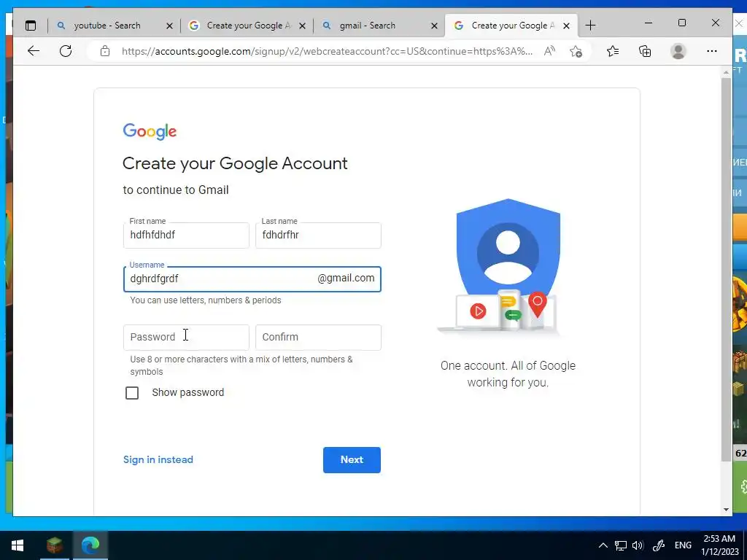Image resolution: width=747 pixels, height=560 pixels.
Task: Click the Confirm password field
Action: [318, 337]
